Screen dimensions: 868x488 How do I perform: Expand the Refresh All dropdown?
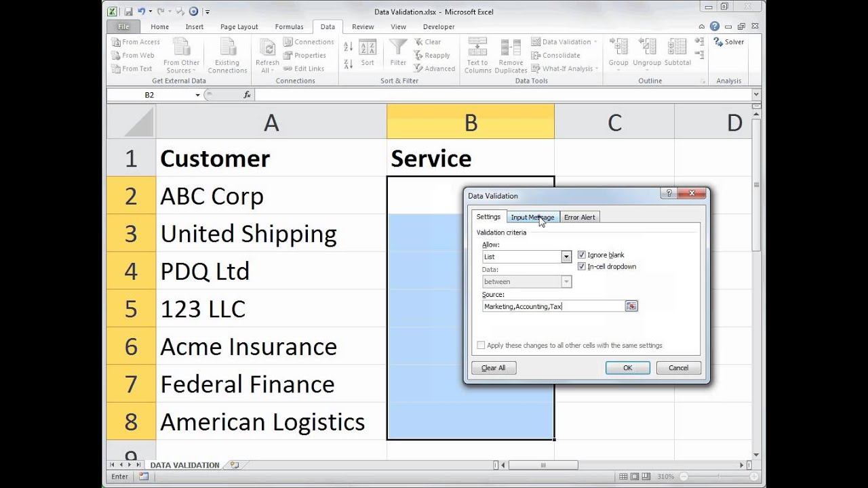(267, 70)
